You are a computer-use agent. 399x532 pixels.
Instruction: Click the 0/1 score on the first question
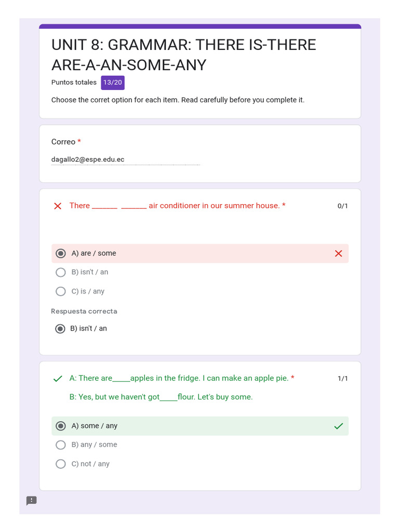pos(342,206)
